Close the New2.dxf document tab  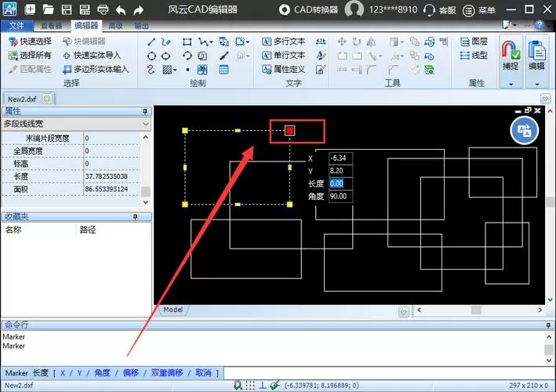coord(47,99)
